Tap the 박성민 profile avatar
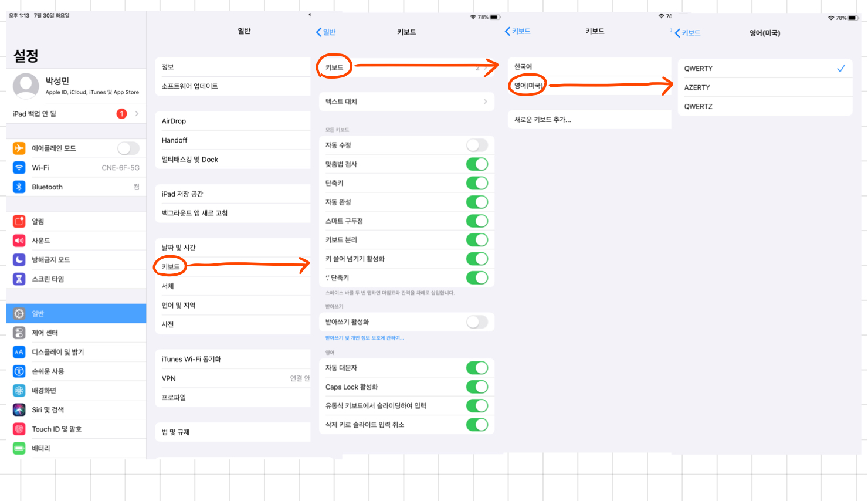Image resolution: width=868 pixels, height=501 pixels. tap(26, 86)
